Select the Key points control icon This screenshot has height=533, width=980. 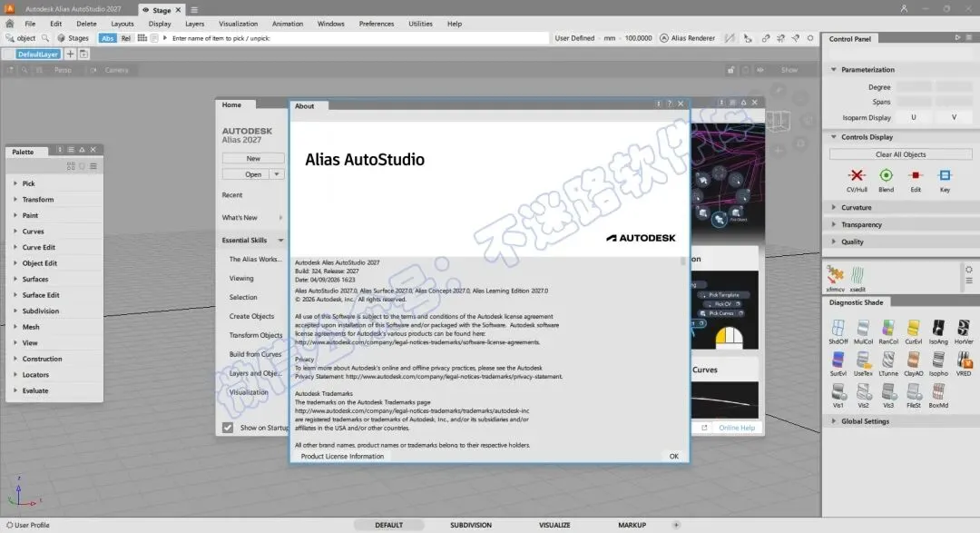click(x=945, y=176)
